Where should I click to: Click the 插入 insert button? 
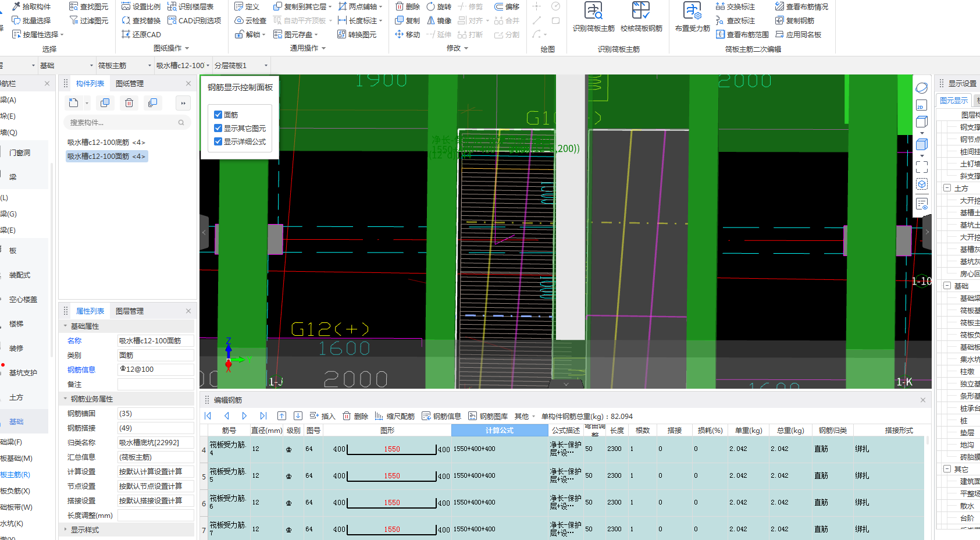coord(323,416)
